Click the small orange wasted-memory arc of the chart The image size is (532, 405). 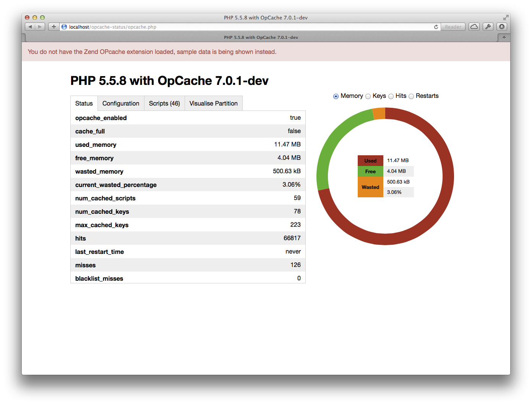click(379, 114)
